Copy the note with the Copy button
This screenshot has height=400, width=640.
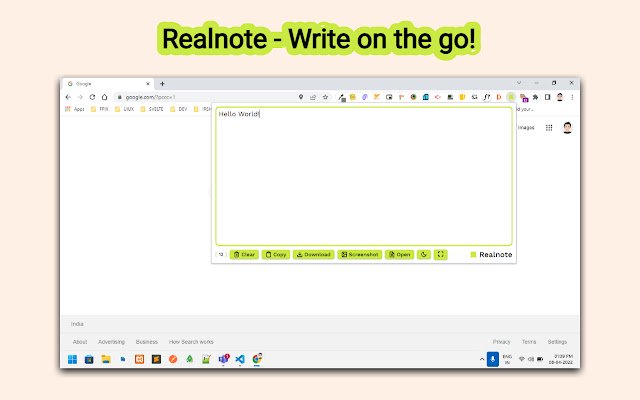click(276, 255)
